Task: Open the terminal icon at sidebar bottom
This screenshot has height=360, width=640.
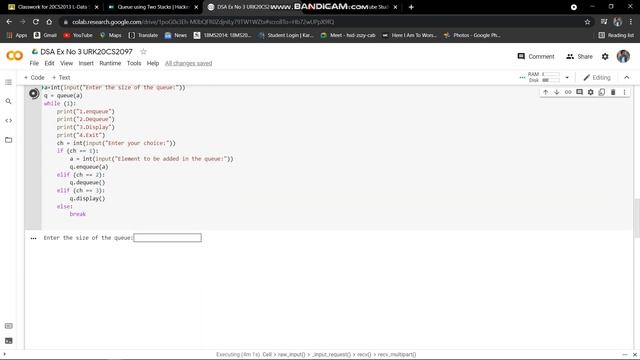Action: (8, 341)
